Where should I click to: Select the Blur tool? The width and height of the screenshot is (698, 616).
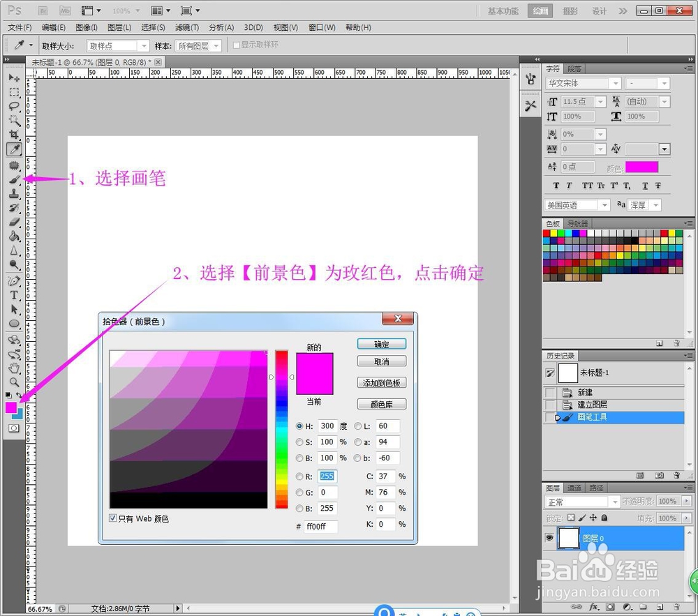point(14,250)
